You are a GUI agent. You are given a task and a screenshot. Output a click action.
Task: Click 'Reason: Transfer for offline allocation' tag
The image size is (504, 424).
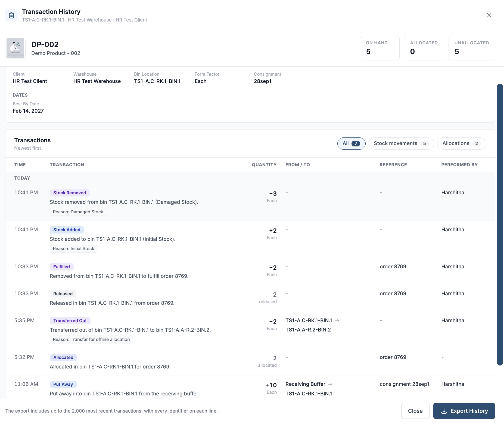pos(91,339)
